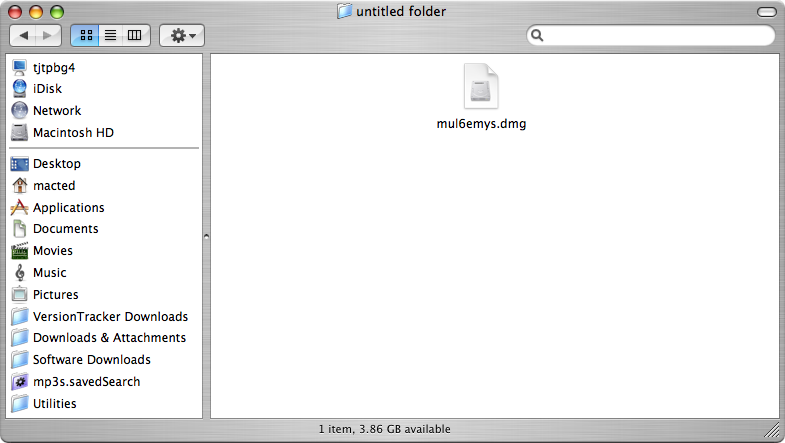Click the toolbar hide pill button
The height and width of the screenshot is (443, 785).
(766, 12)
